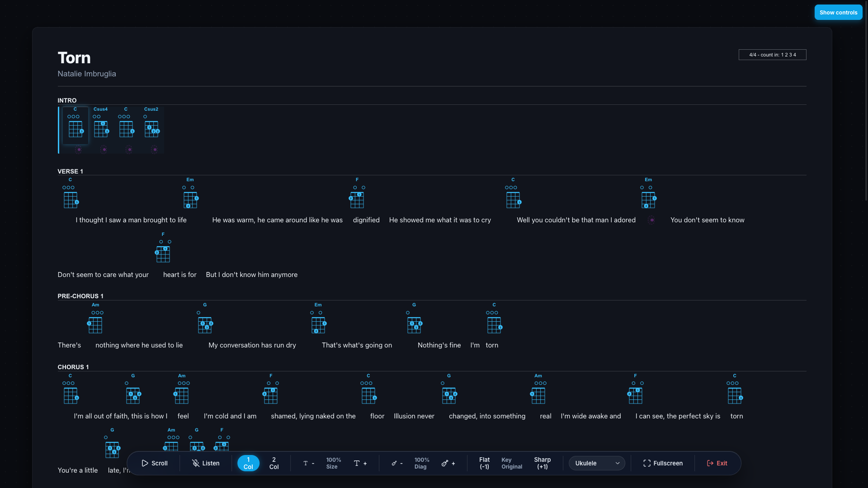The height and width of the screenshot is (488, 868).
Task: Click Em chord before "You don't seem to know"
Action: click(648, 193)
